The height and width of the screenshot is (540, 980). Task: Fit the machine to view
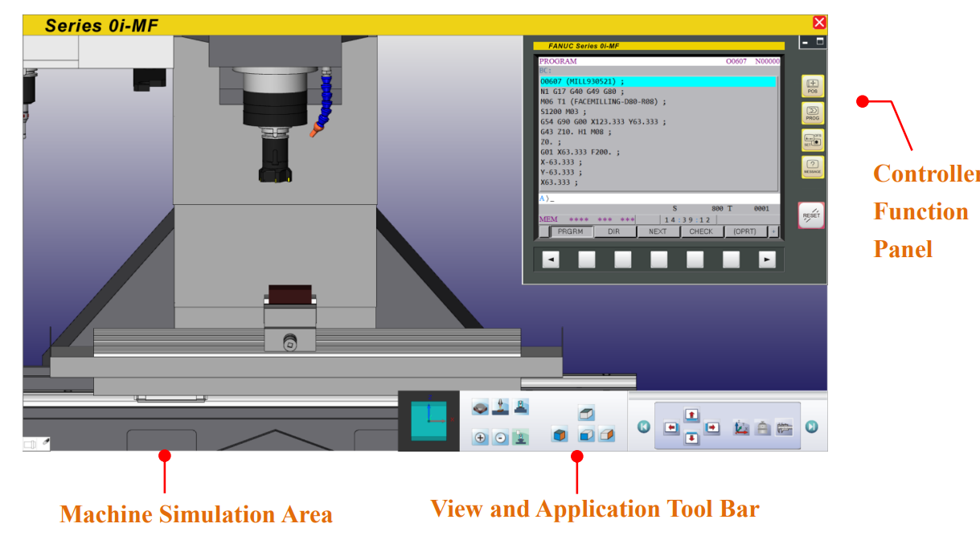pyautogui.click(x=521, y=438)
